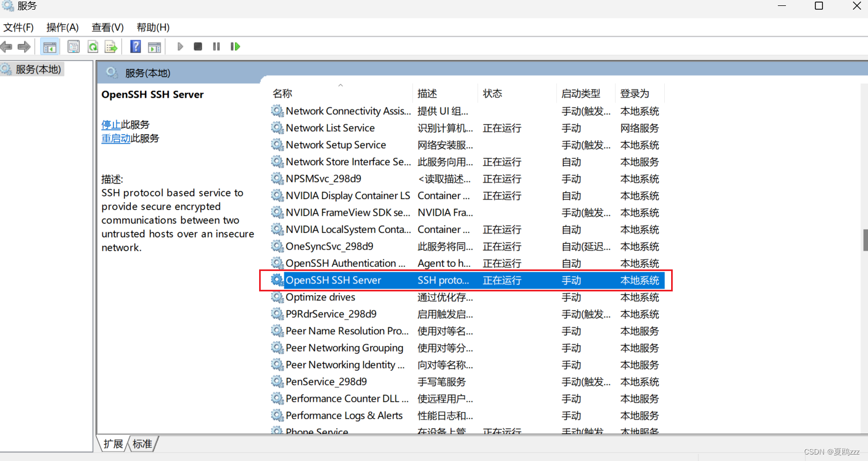Click gear icon of NVIDIA Display Container LS
The image size is (868, 461).
pos(277,195)
